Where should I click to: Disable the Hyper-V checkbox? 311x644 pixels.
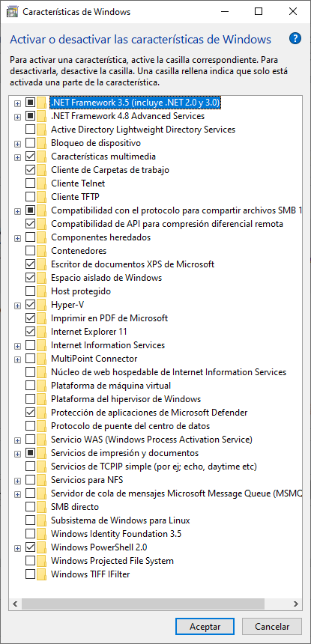pos(31,305)
